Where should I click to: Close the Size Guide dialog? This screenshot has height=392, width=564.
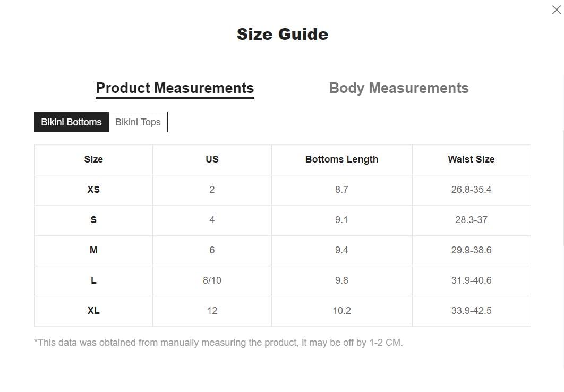pyautogui.click(x=557, y=10)
